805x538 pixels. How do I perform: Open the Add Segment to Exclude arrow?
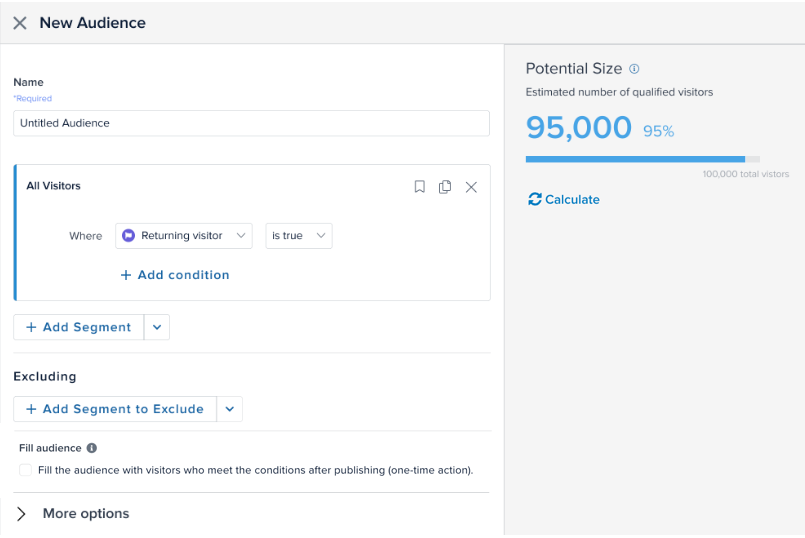[x=229, y=409]
